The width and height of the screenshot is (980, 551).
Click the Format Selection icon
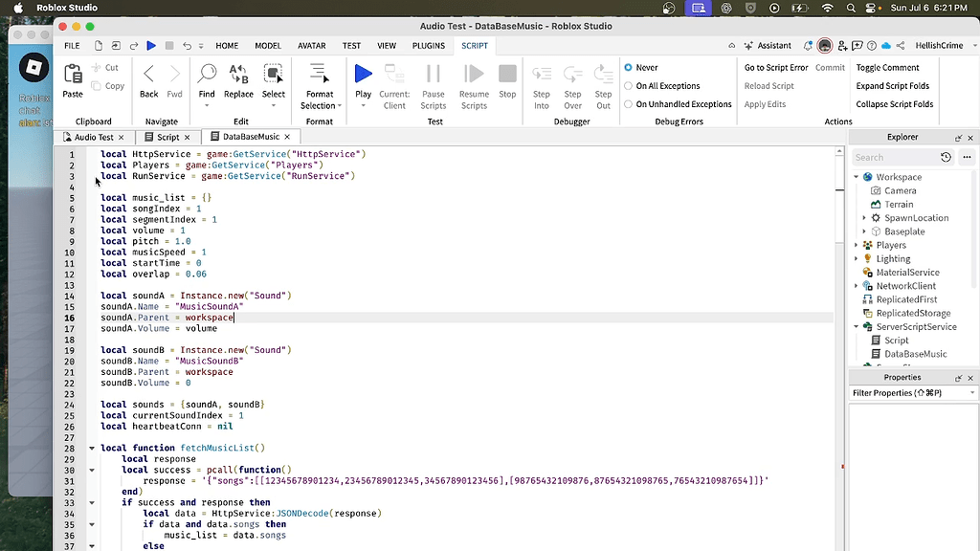320,74
